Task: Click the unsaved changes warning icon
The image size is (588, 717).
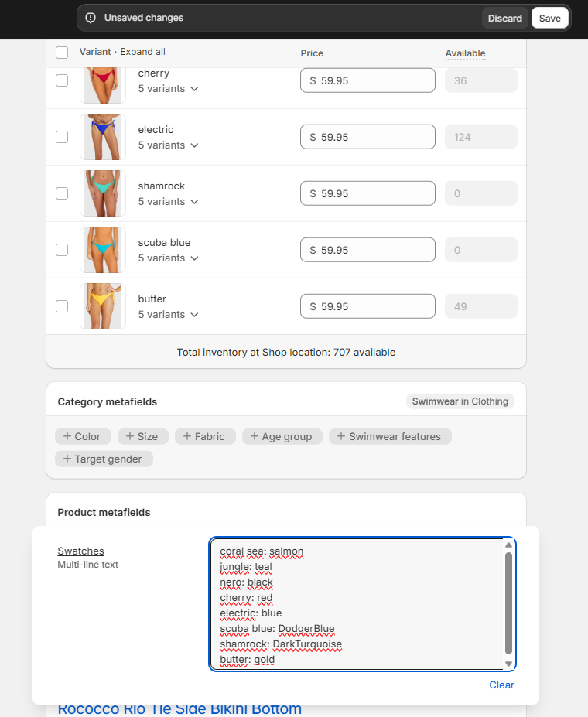Action: 91,18
